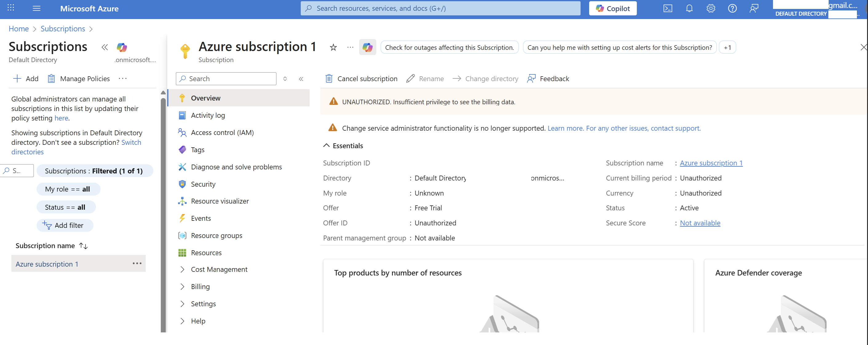Viewport: 868px width, 345px height.
Task: Launch Cloud Shell from top bar
Action: [668, 8]
